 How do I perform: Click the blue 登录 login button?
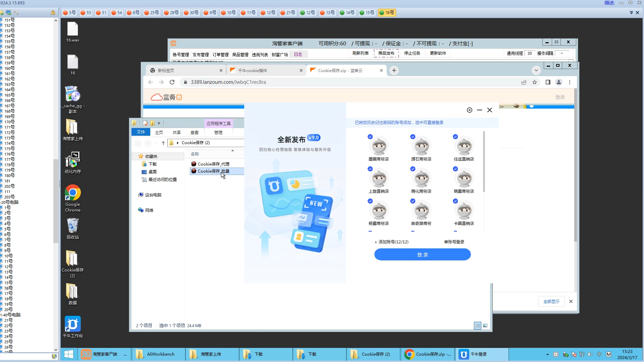click(x=422, y=255)
